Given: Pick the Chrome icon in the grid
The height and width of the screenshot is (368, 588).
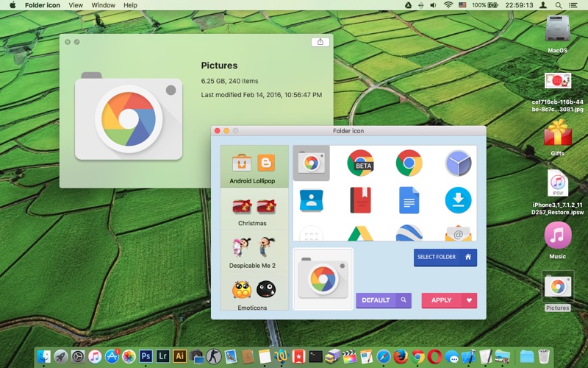Looking at the screenshot, I should pyautogui.click(x=409, y=163).
